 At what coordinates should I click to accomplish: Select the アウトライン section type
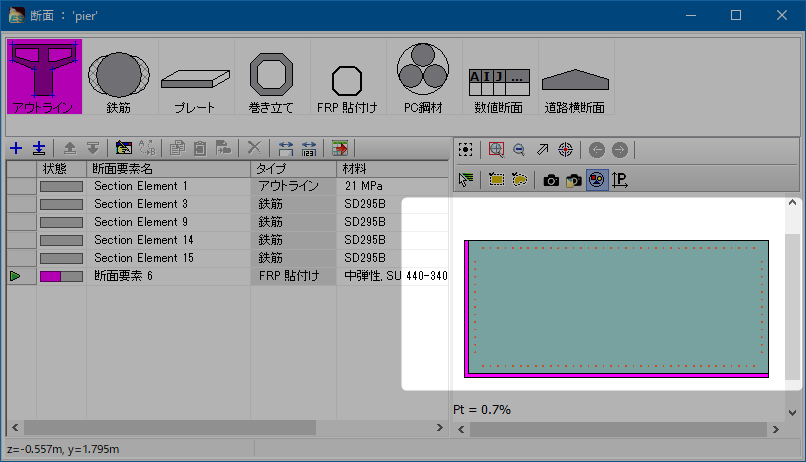tap(44, 77)
